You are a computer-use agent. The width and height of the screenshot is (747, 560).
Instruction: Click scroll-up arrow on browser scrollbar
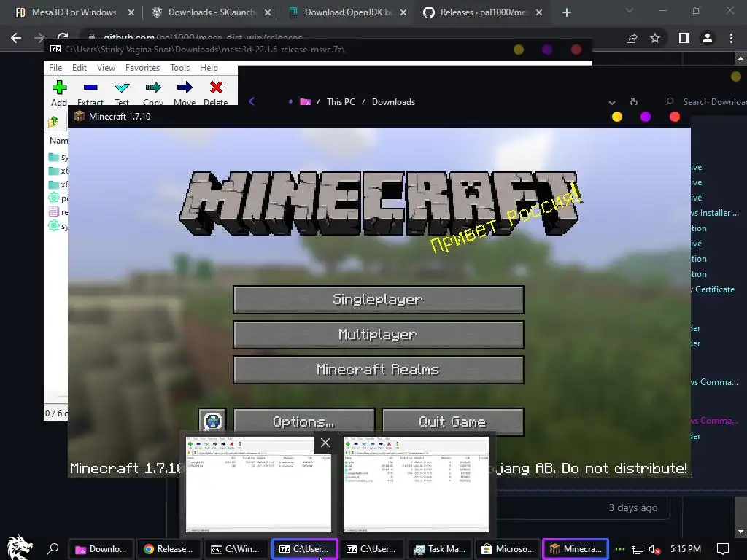coord(740,58)
